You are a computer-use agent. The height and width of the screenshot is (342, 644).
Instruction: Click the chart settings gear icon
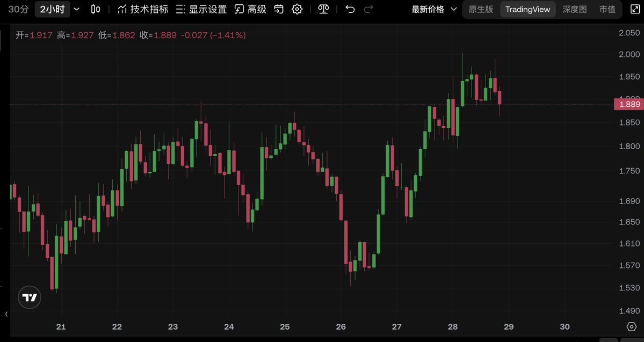coord(297,9)
